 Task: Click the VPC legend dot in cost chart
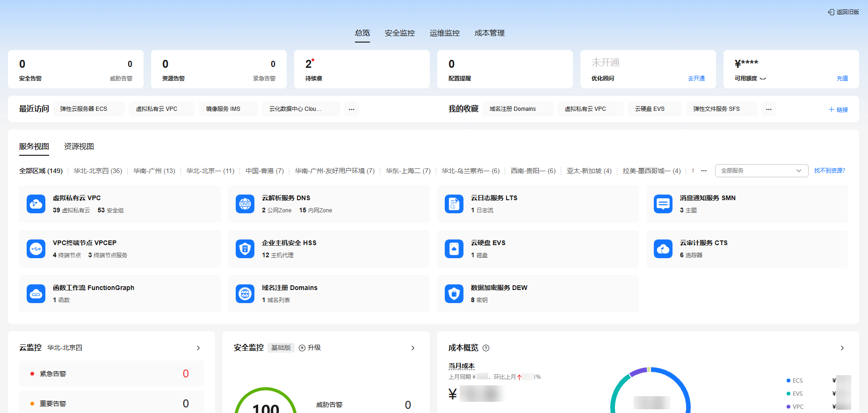(x=788, y=407)
